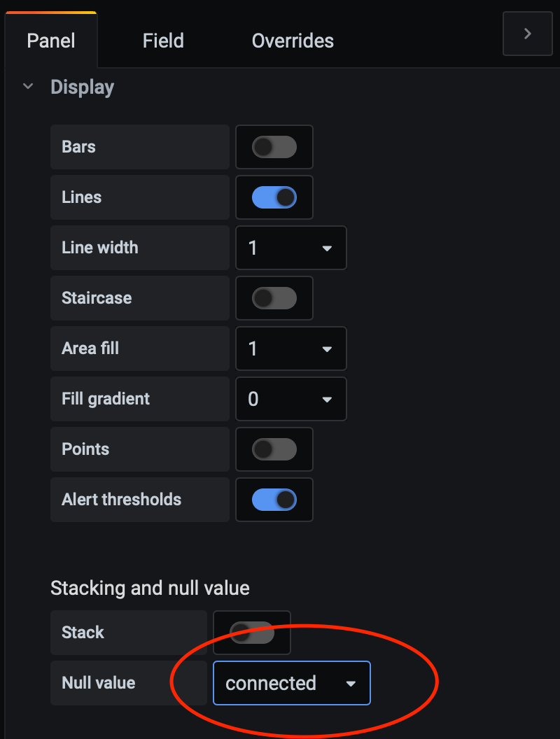Open the Null value dropdown
This screenshot has height=739, width=560.
(291, 683)
